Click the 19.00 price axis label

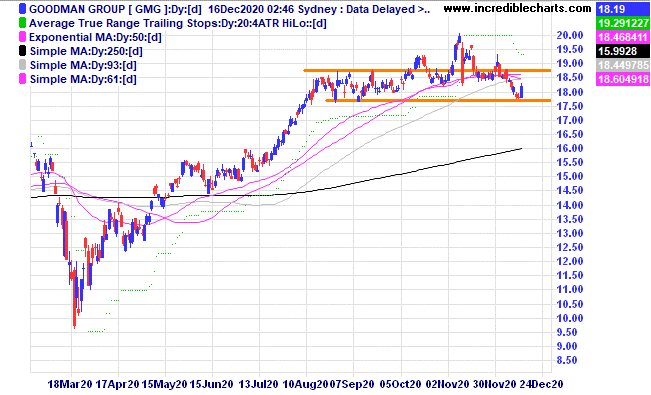[x=570, y=64]
